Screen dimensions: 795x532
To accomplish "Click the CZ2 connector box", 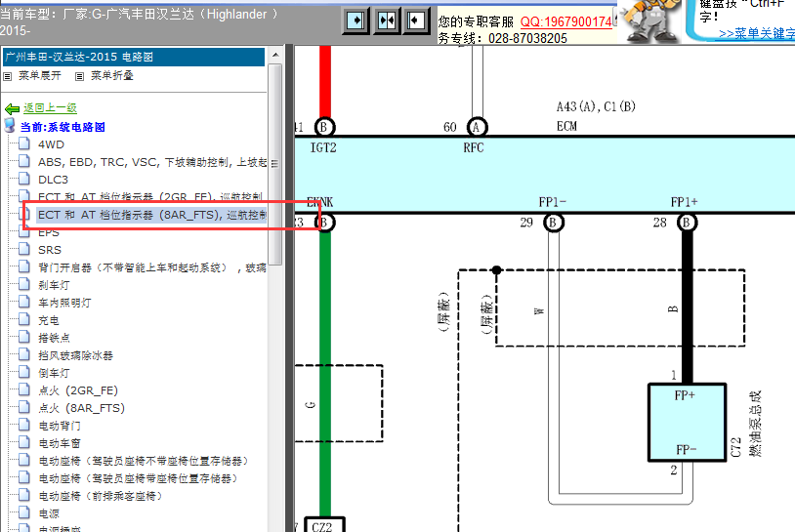I will (324, 525).
